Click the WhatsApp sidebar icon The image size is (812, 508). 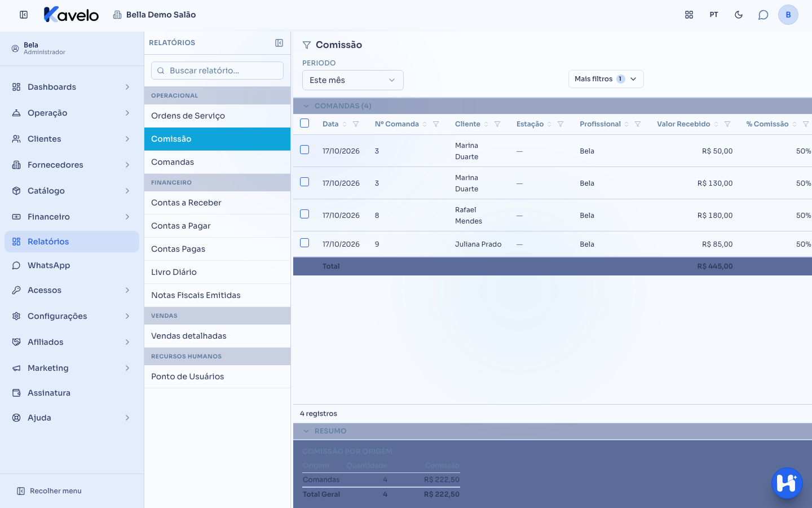point(16,265)
